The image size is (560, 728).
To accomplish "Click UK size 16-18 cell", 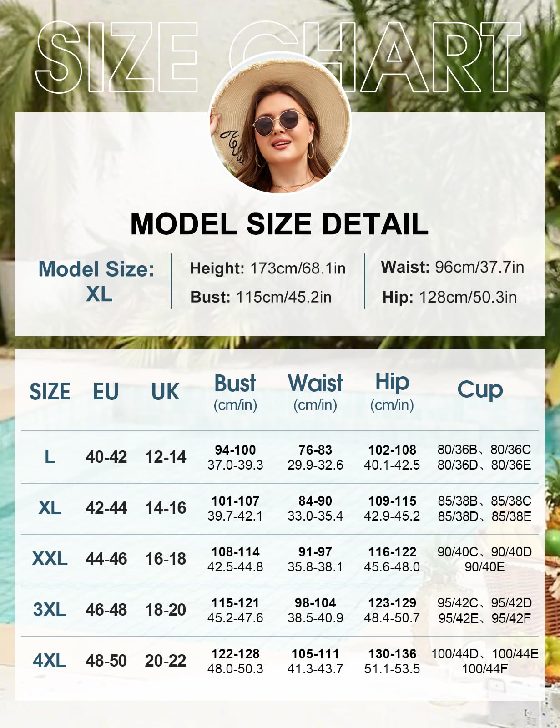I will point(166,559).
